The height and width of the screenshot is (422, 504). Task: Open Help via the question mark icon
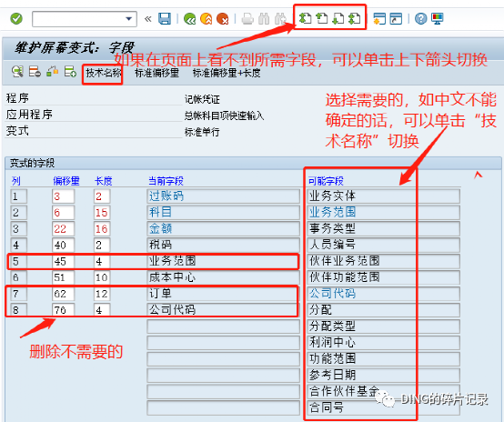pos(420,18)
